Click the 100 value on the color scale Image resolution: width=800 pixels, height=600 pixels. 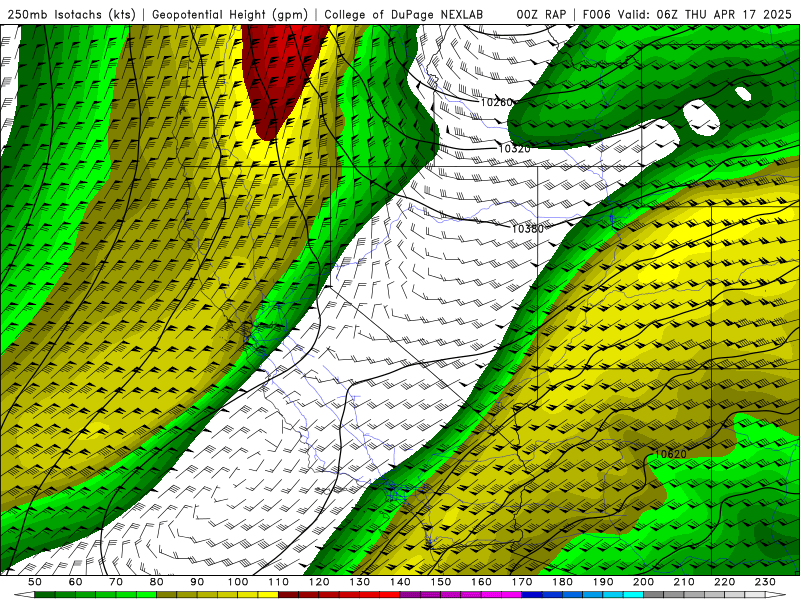pyautogui.click(x=238, y=582)
